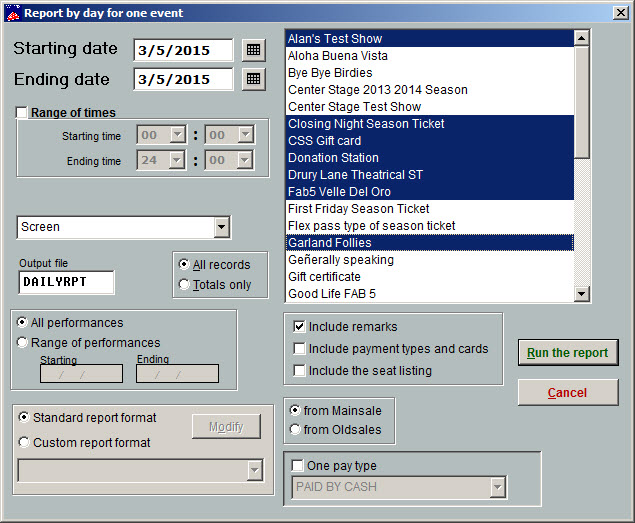635x523 pixels.
Task: Click the Cancel button
Action: (568, 392)
